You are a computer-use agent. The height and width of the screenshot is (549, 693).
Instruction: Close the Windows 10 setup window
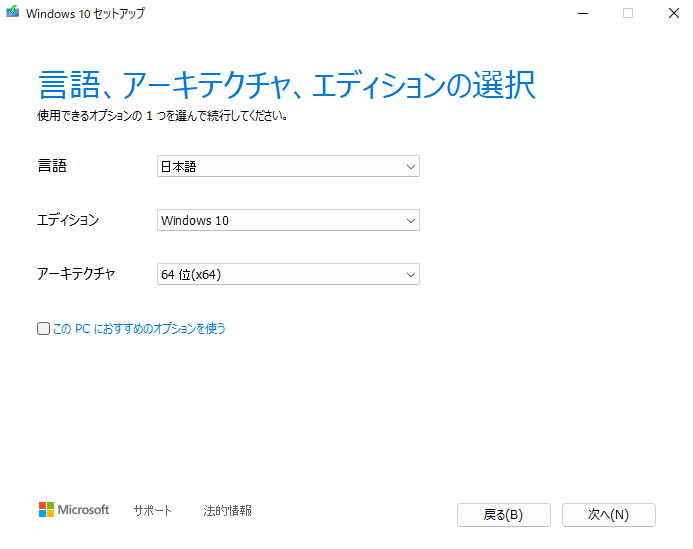(674, 13)
